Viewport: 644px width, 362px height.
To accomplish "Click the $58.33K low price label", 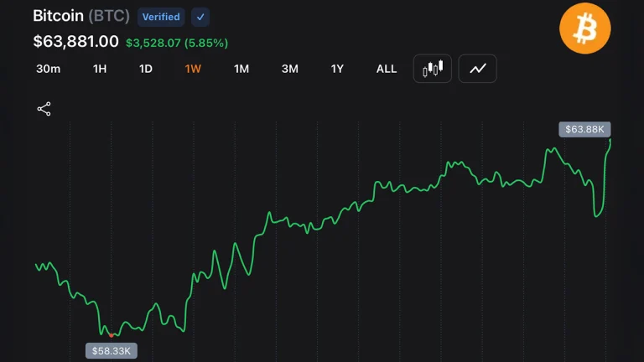I will (x=112, y=351).
